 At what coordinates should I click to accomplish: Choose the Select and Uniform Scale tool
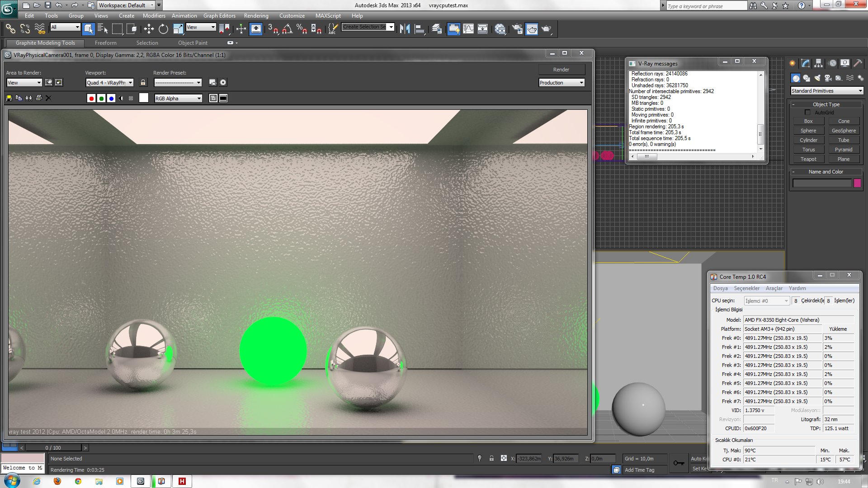click(178, 29)
